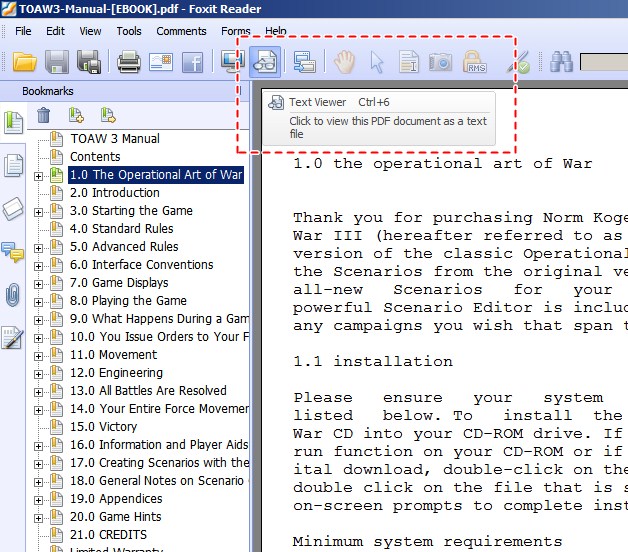628x552 pixels.
Task: Click the 'Minimum system requirements' text
Action: coord(427,542)
